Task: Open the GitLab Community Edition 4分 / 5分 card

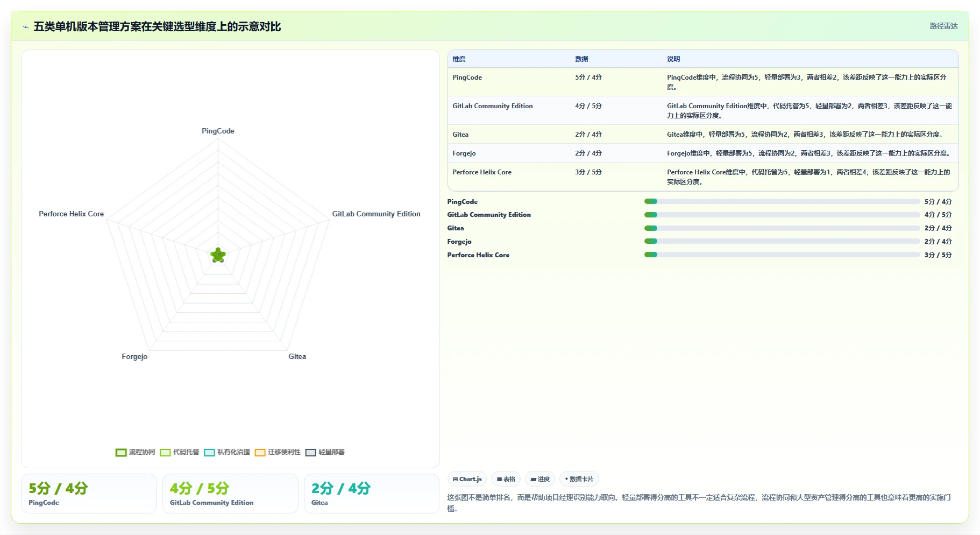Action: 230,494
